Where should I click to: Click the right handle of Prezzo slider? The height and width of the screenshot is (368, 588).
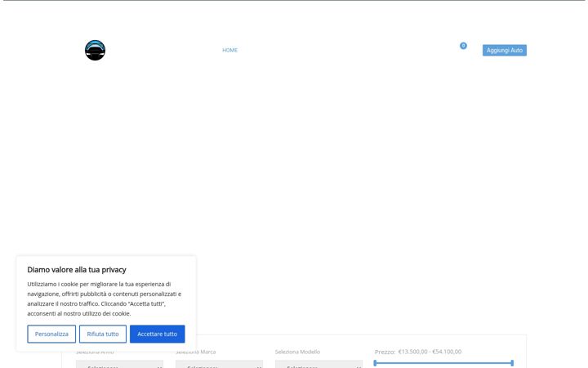[x=512, y=363]
